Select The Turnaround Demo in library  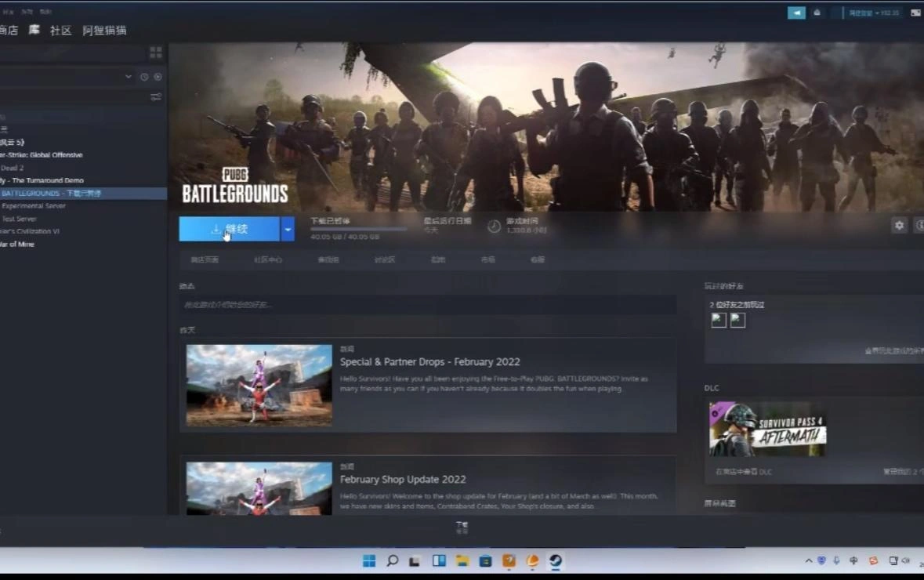point(42,180)
